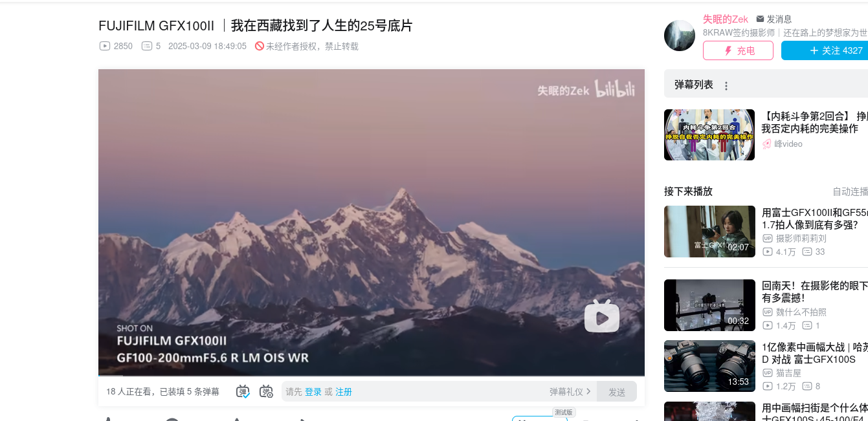Click the 充电 lightning button

(738, 50)
